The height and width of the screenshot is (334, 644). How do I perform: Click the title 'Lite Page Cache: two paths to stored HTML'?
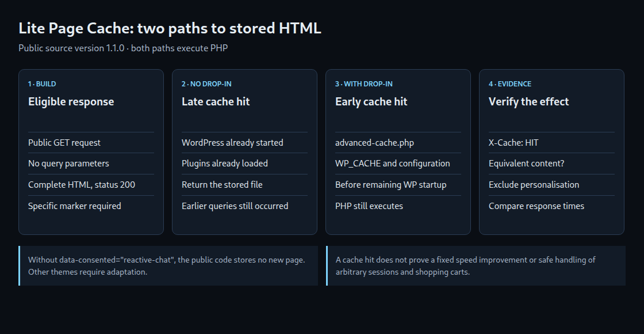point(170,28)
